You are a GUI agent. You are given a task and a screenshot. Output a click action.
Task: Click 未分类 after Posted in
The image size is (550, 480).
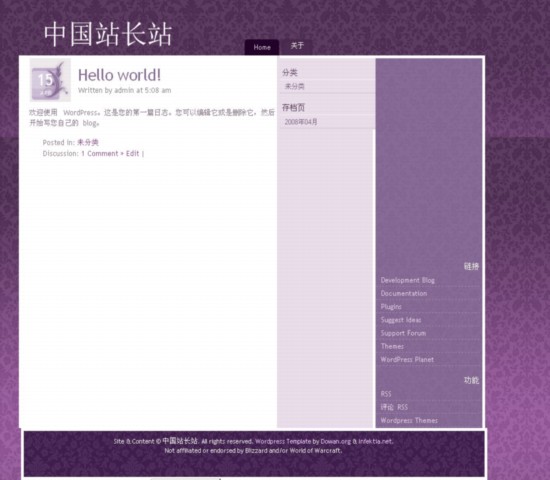coord(88,142)
